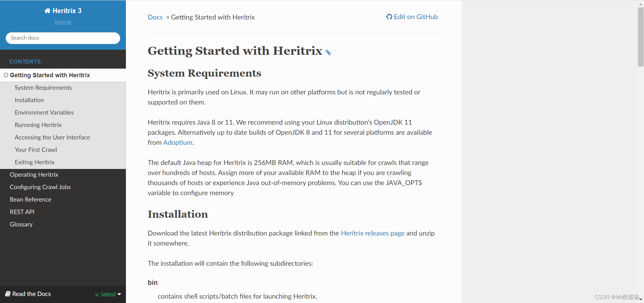Open the version selector v: latest dropdown
Image resolution: width=644 pixels, height=303 pixels.
click(108, 294)
